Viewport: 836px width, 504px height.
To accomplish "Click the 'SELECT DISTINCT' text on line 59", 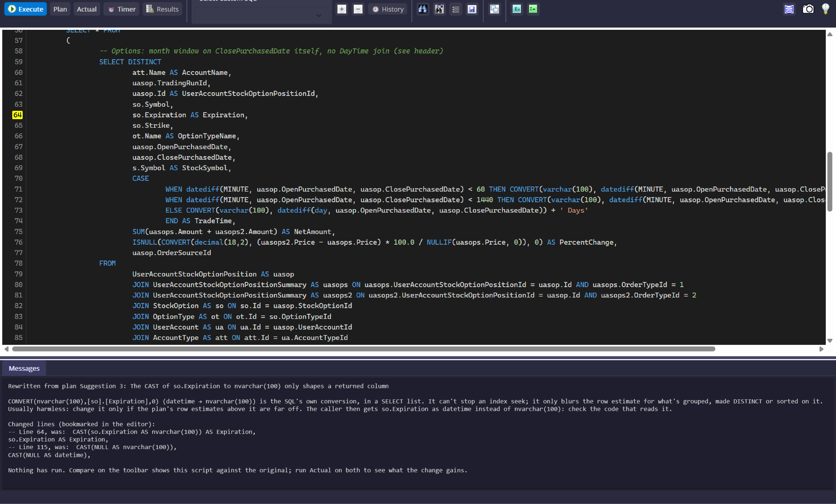I will point(130,62).
